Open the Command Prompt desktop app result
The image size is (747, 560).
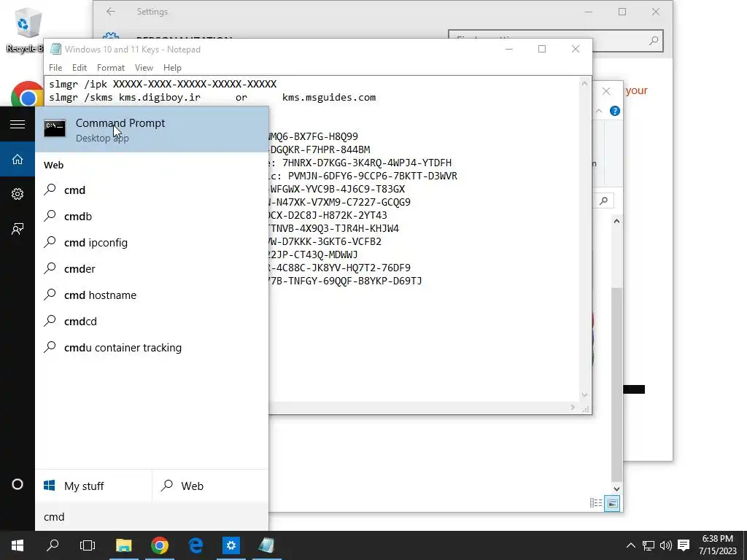click(x=152, y=130)
